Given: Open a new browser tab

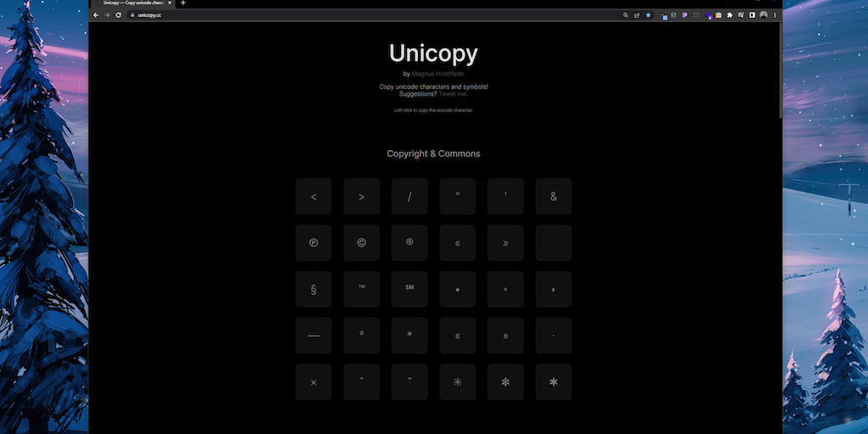Looking at the screenshot, I should click(x=183, y=3).
